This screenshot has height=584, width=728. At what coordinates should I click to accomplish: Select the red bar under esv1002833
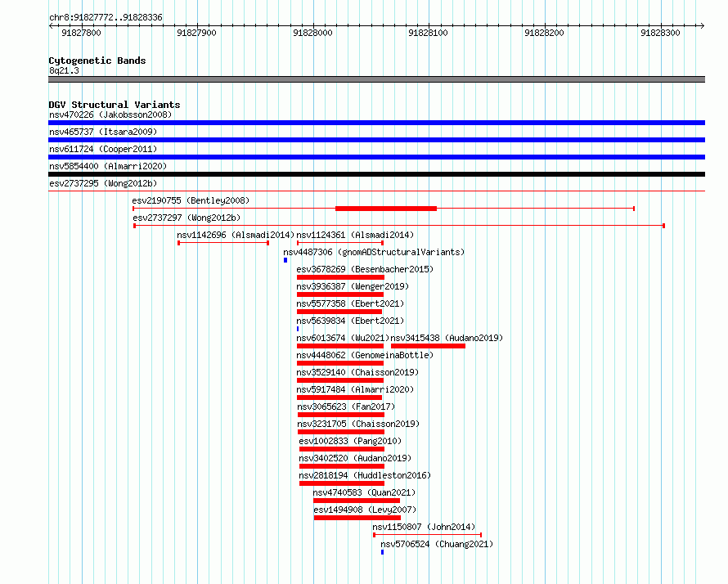point(342,449)
